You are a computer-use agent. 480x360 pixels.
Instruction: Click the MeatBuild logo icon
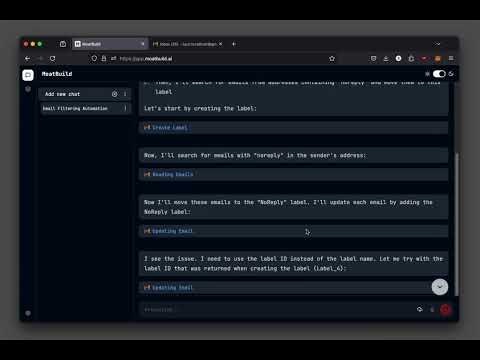point(28,75)
